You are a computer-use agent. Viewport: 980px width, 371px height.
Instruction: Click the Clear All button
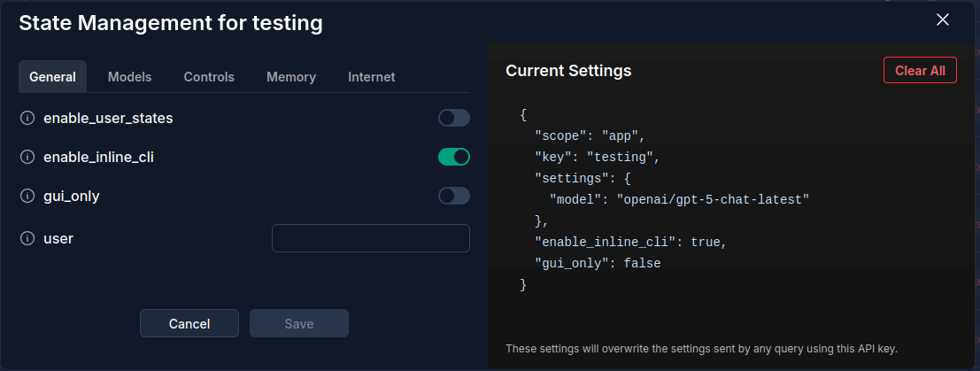pyautogui.click(x=920, y=71)
